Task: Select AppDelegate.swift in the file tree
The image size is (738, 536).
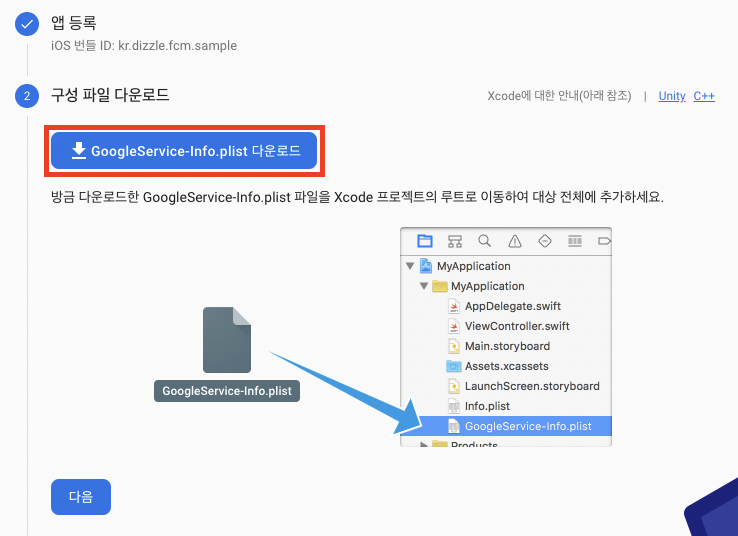Action: point(506,306)
